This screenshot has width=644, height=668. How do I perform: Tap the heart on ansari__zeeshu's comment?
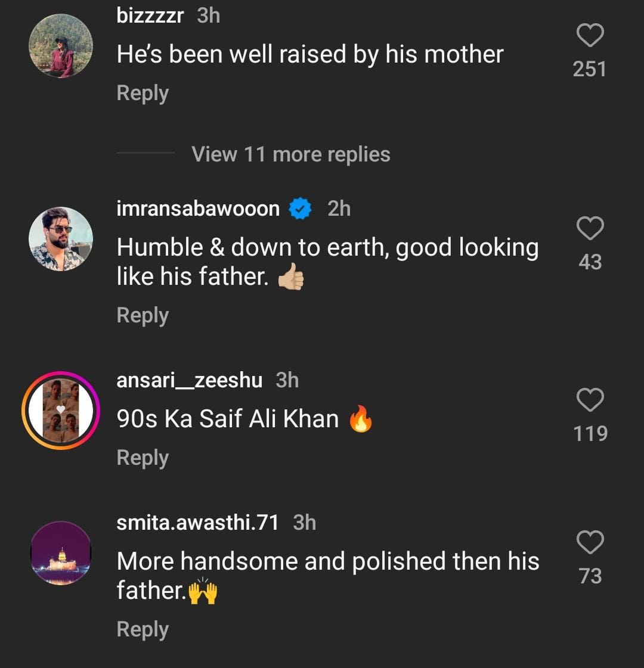590,400
